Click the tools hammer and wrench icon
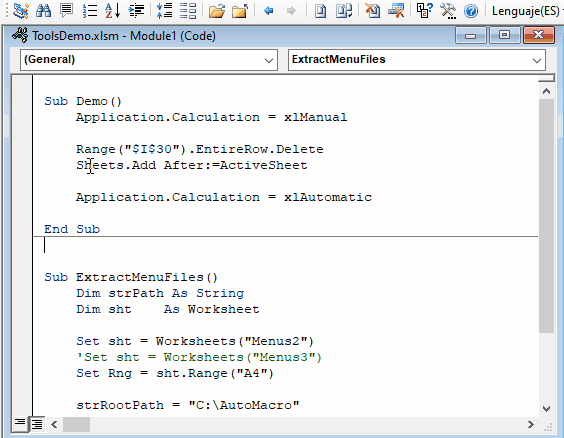Viewport: 564px width, 438px height. coord(448,11)
